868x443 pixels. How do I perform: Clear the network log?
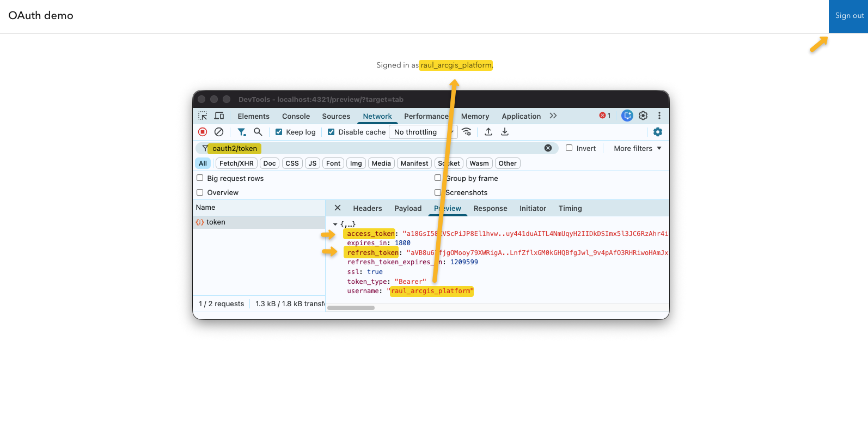pyautogui.click(x=219, y=132)
